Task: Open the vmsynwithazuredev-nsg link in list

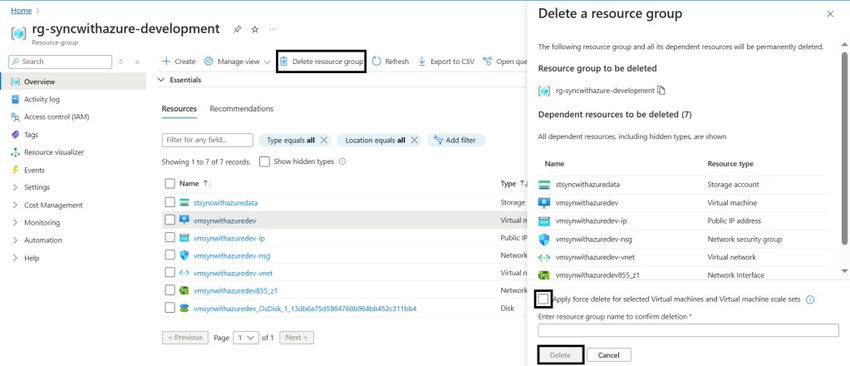Action: click(x=232, y=255)
